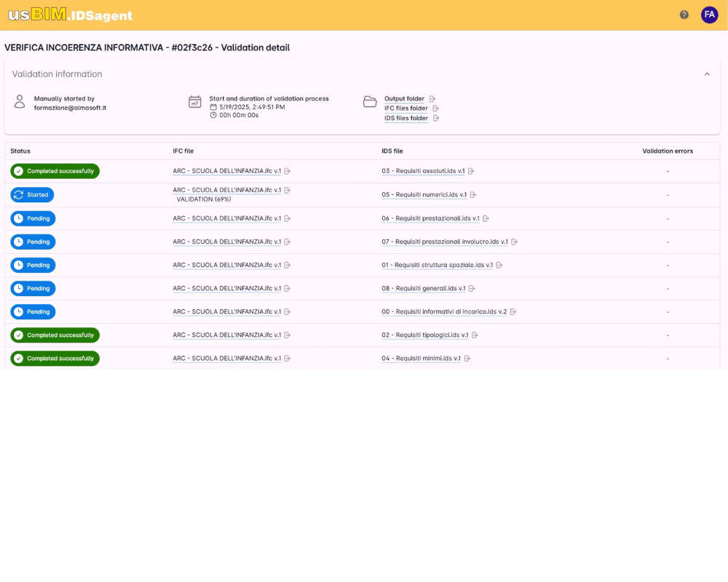This screenshot has width=728, height=582.
Task: Open the 04 - Requisiti minimi.ids v.1 link
Action: point(421,359)
